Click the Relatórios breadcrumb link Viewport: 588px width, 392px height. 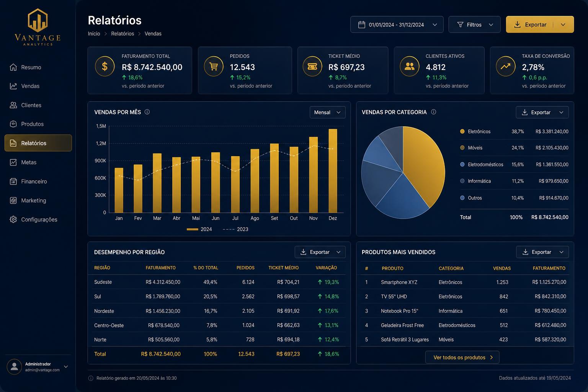pyautogui.click(x=122, y=34)
